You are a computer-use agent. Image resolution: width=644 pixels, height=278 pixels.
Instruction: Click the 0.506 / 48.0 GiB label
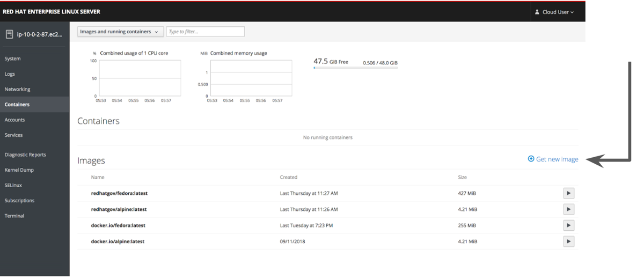click(x=380, y=63)
